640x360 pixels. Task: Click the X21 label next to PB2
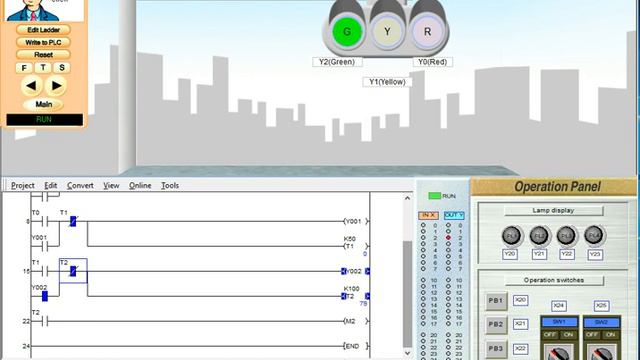[x=520, y=324]
